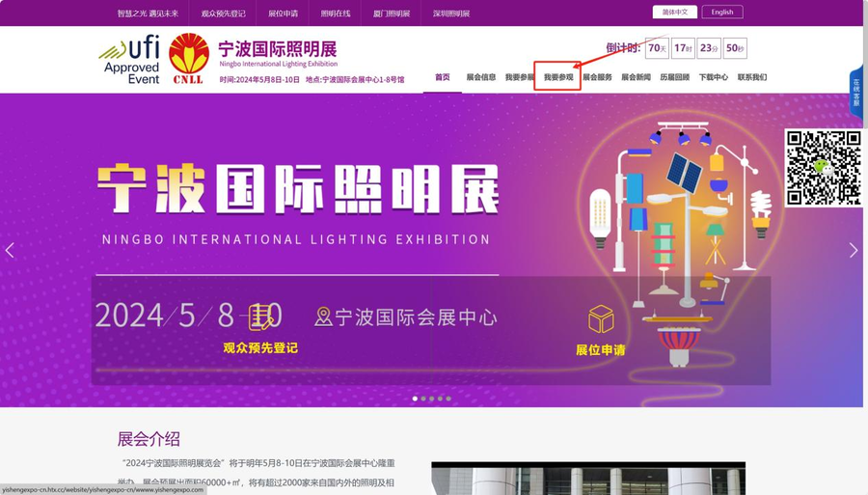Open the 展会新闻 menu
The width and height of the screenshot is (868, 495).
tap(637, 77)
